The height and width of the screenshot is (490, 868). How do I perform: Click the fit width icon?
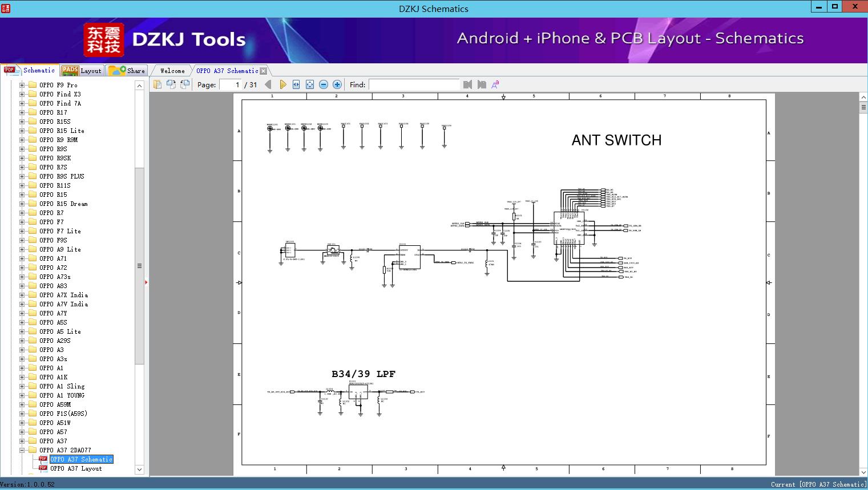coord(296,84)
